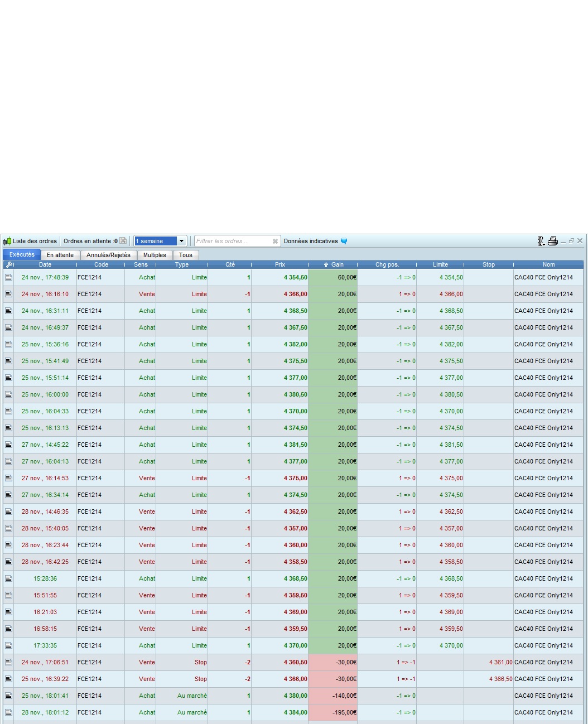Click the 'Filtrer les ordres' input field

click(232, 241)
